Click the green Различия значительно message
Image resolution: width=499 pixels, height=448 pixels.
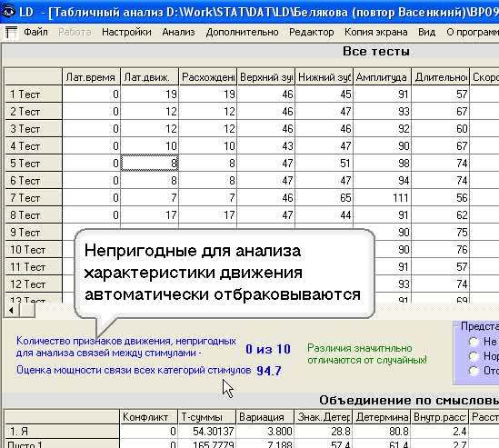point(367,354)
